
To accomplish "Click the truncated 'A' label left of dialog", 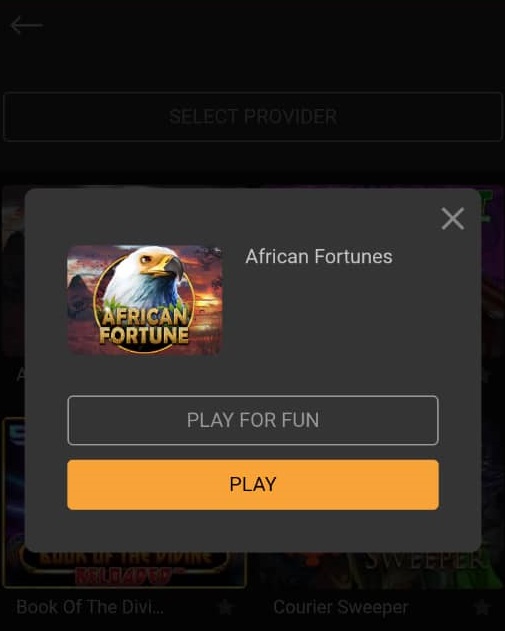I will tap(20, 375).
